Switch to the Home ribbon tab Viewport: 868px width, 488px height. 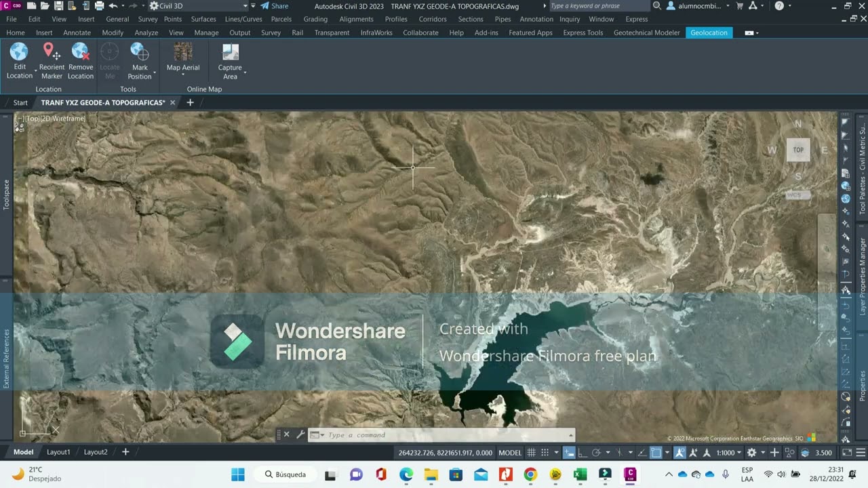[x=16, y=33]
